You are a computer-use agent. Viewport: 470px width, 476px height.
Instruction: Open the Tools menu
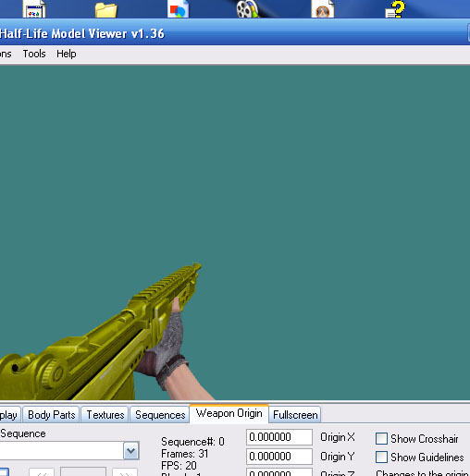coord(34,54)
